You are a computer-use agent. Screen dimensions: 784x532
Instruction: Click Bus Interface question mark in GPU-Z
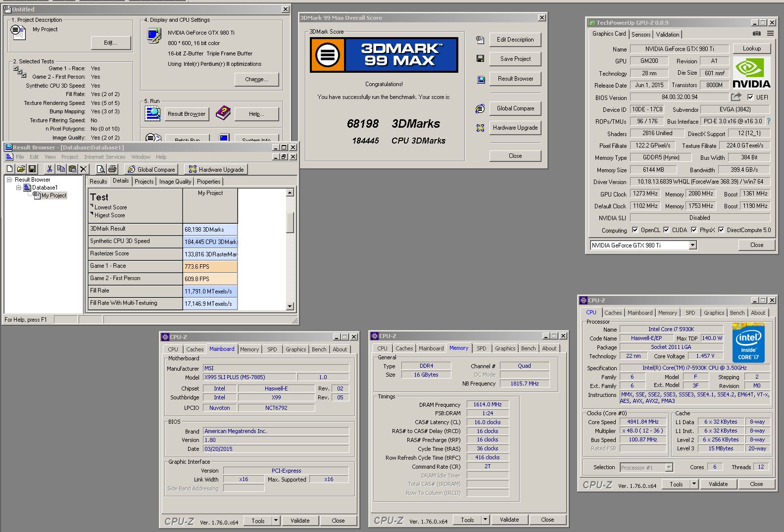[769, 121]
